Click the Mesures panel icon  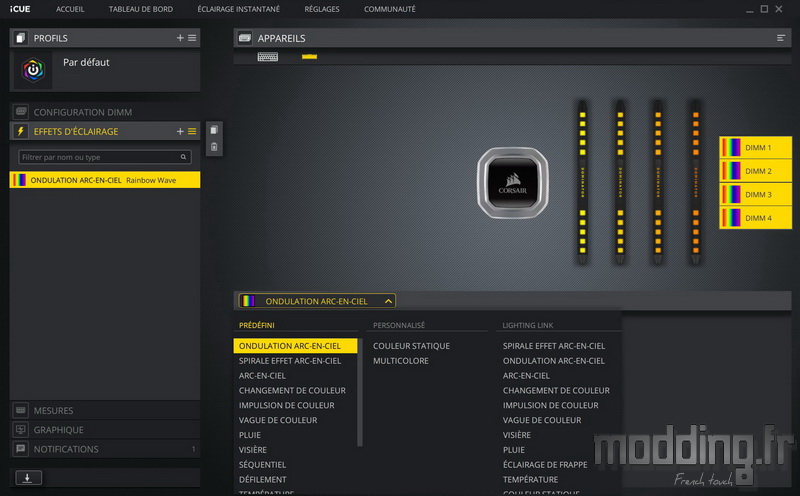21,410
